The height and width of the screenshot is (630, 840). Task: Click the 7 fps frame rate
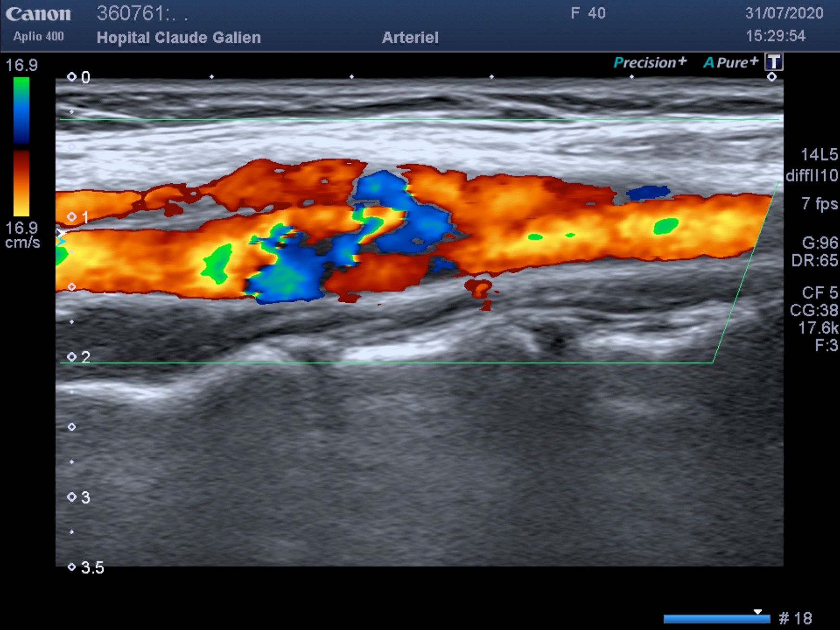820,204
